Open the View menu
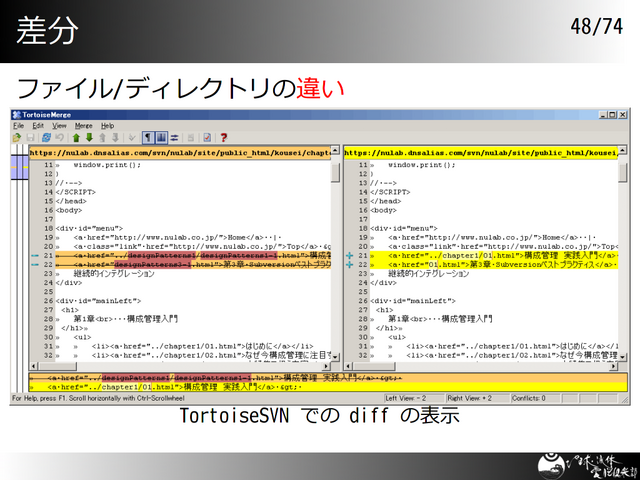640x480 pixels. pyautogui.click(x=59, y=126)
